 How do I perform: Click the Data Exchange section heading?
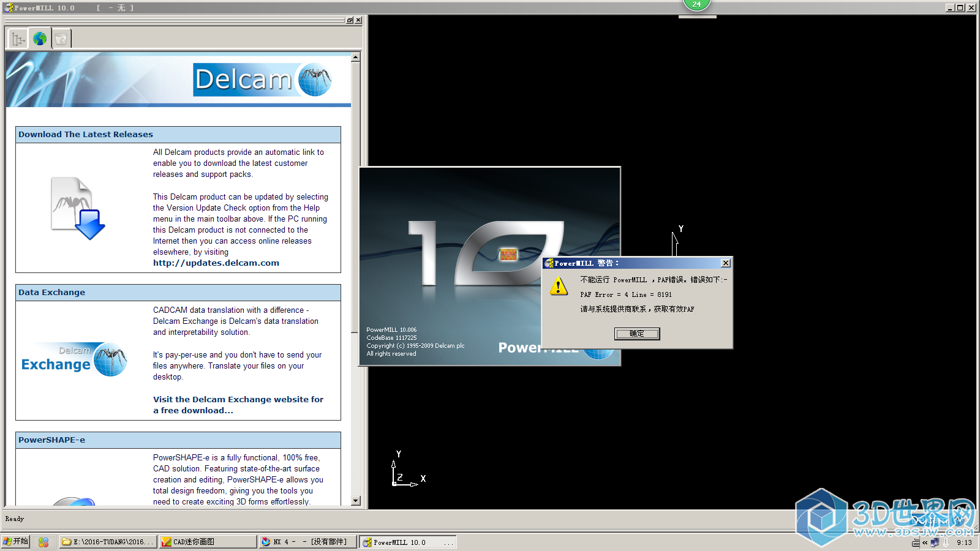click(51, 292)
